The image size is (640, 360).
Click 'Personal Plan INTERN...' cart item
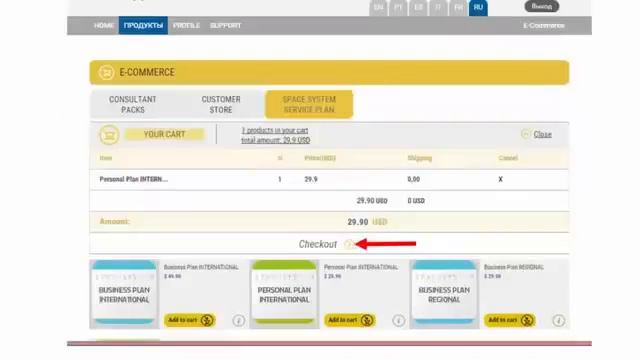point(133,179)
